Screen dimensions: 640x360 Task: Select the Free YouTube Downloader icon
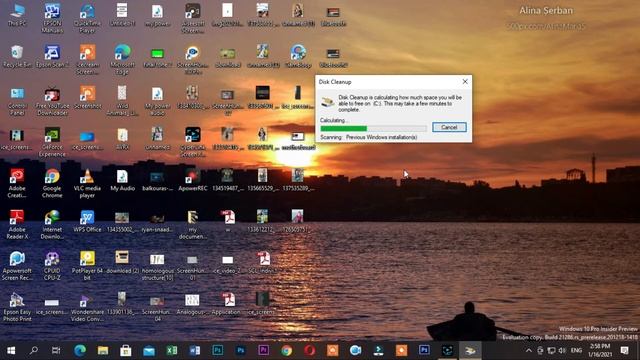point(52,101)
